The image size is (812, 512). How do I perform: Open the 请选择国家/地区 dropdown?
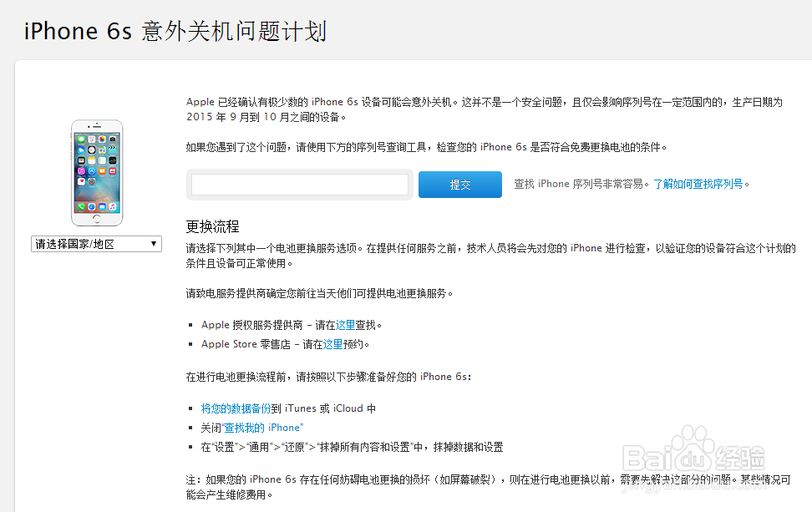tap(96, 244)
